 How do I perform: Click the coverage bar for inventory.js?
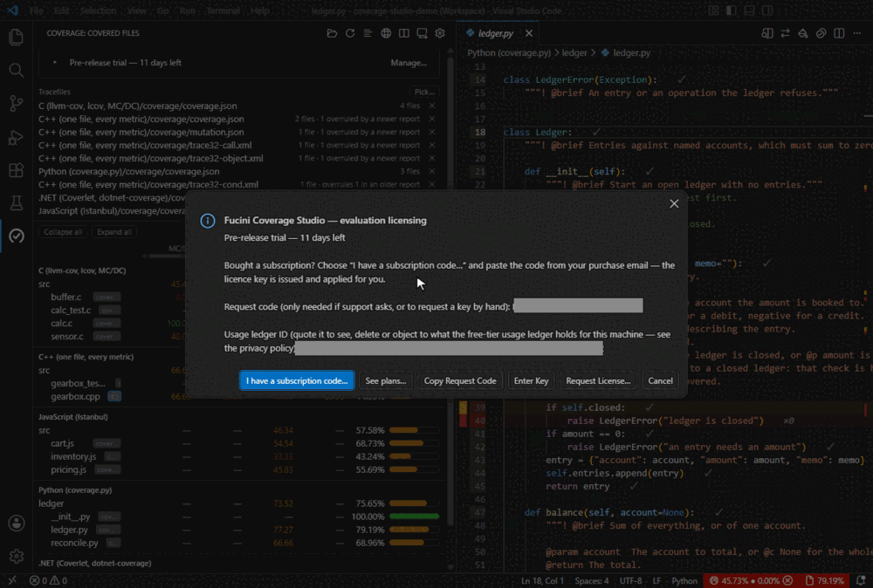click(x=414, y=457)
